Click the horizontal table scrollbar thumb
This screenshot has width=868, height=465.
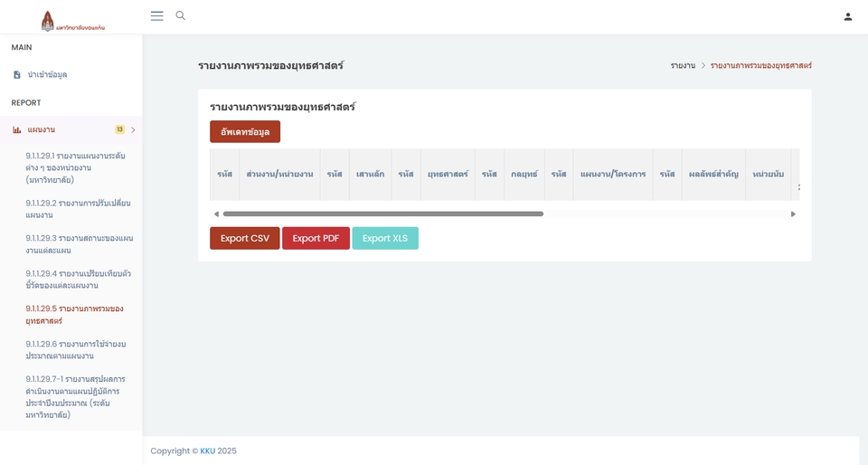coord(382,214)
